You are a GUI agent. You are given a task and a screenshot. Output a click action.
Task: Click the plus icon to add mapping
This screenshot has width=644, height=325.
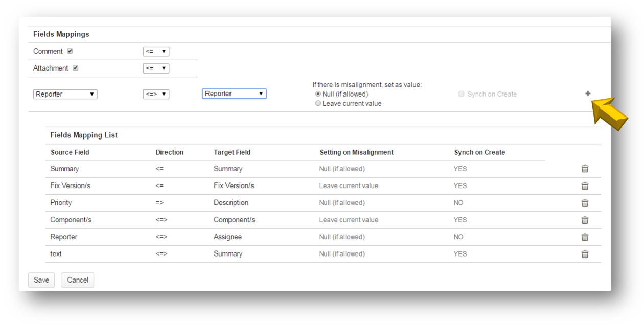point(588,94)
